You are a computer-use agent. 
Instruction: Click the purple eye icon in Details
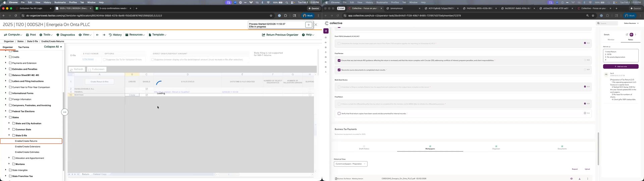[631, 35]
